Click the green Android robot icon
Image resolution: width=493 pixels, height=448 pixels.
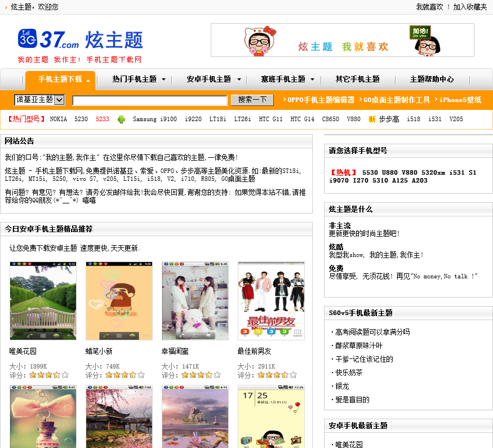click(x=121, y=119)
